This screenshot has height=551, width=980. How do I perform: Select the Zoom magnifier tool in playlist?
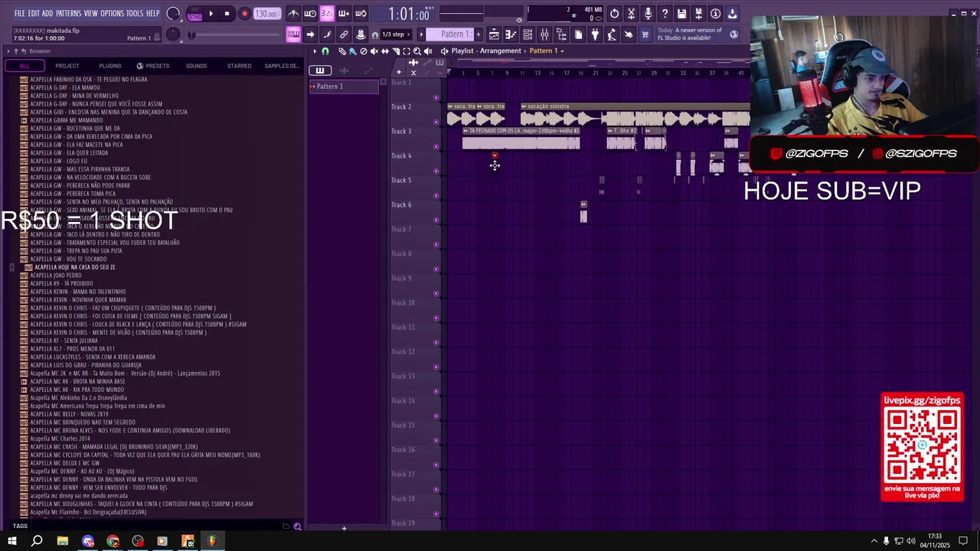(x=417, y=51)
